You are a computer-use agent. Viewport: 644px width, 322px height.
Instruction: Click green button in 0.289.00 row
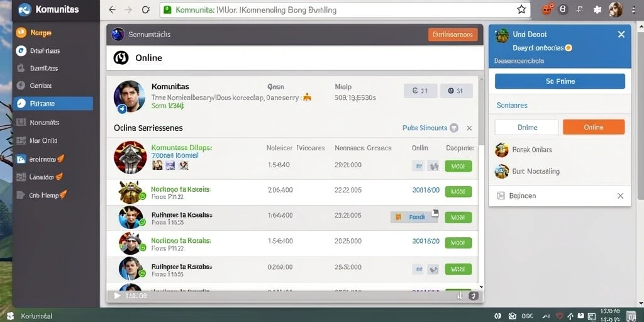pyautogui.click(x=458, y=269)
